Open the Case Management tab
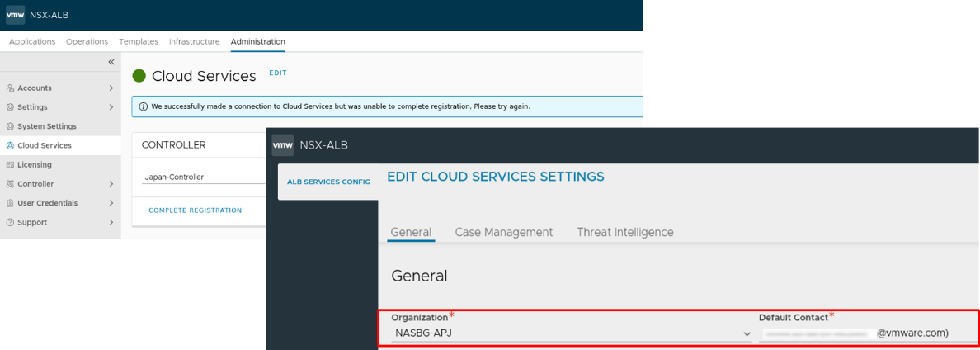The image size is (980, 350). coord(503,233)
